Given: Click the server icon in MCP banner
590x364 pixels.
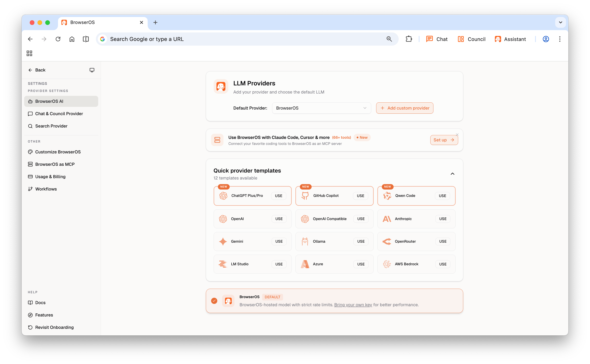Looking at the screenshot, I should [x=217, y=140].
